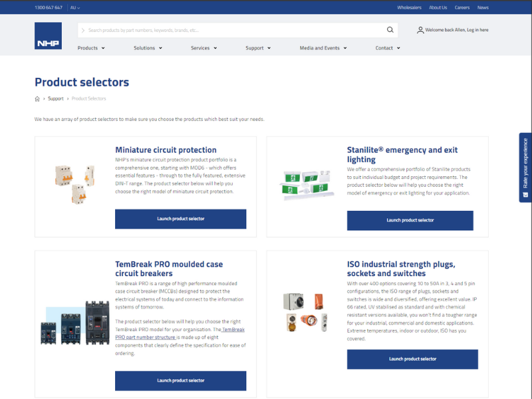Click the Stanilite exit lighting image
The image size is (532, 399).
(307, 185)
